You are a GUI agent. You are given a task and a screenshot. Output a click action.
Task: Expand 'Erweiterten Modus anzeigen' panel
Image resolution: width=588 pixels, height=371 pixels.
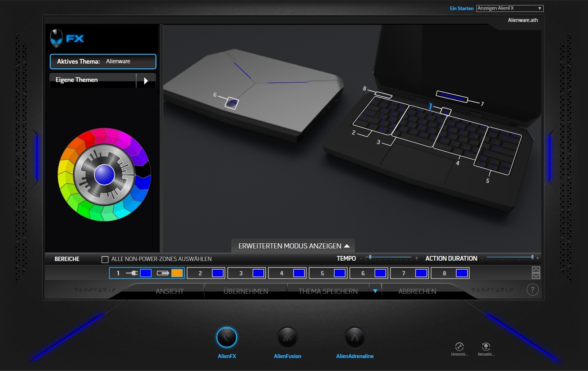click(293, 246)
